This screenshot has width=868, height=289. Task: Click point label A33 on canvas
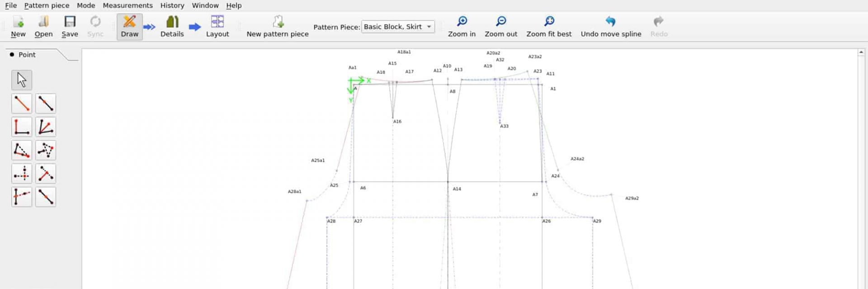tap(504, 126)
